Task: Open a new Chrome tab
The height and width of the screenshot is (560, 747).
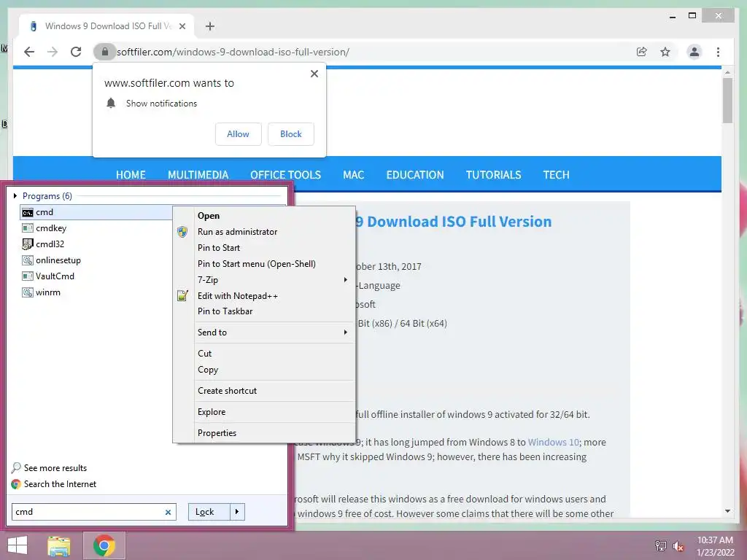Action: pos(209,26)
